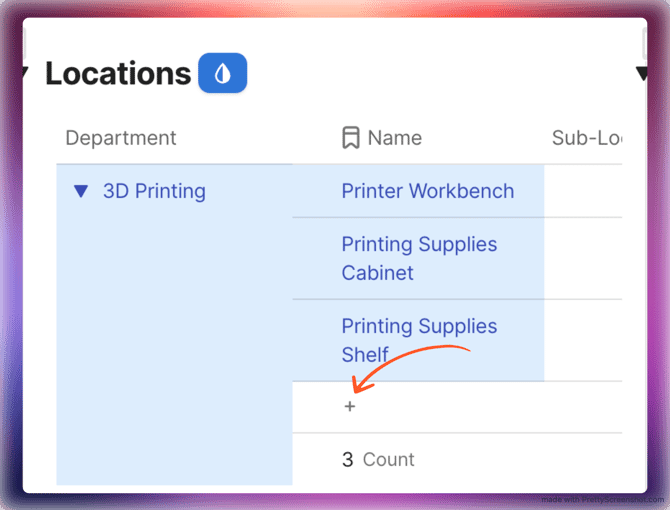
Task: Click the plus icon to add row
Action: click(x=350, y=407)
